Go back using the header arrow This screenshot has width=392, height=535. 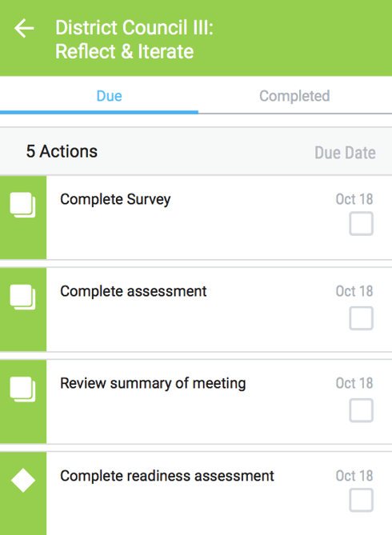pos(24,28)
